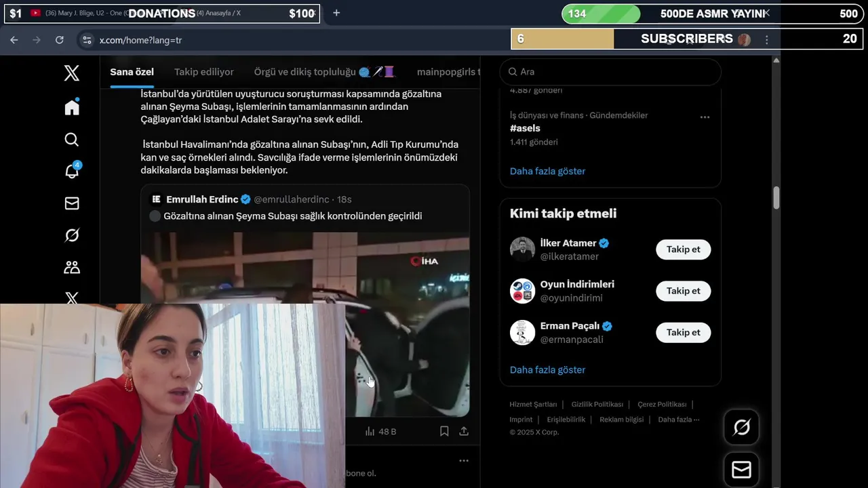Reload the page
868x488 pixels.
(59, 40)
